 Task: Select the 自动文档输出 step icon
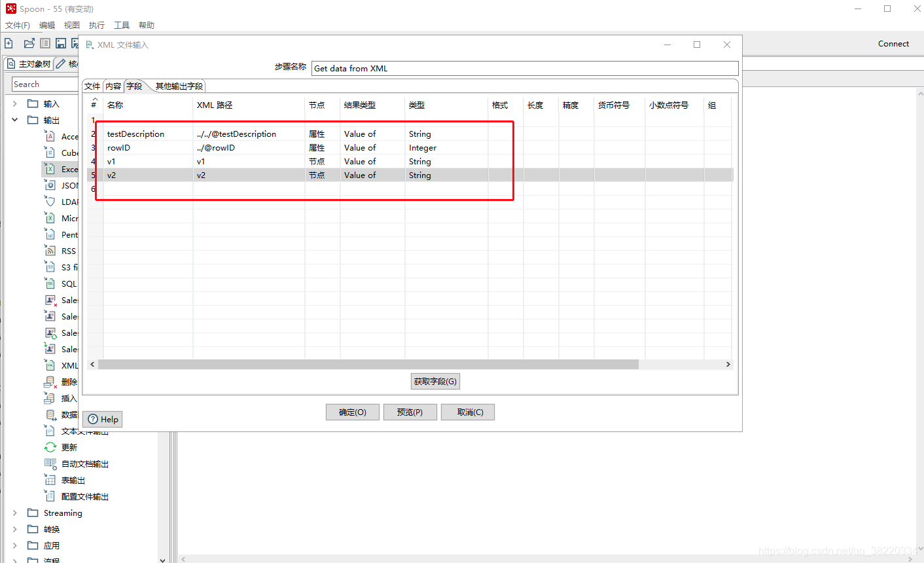pos(50,463)
